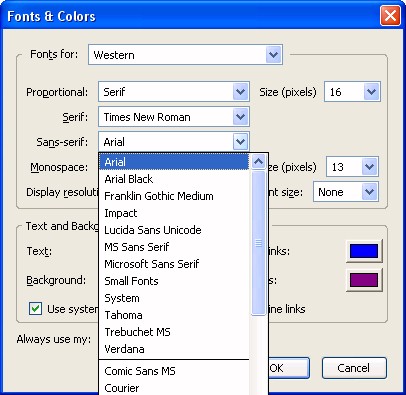Open the proportional size 16 dropdown
Screen dimensions: 406x395
371,92
